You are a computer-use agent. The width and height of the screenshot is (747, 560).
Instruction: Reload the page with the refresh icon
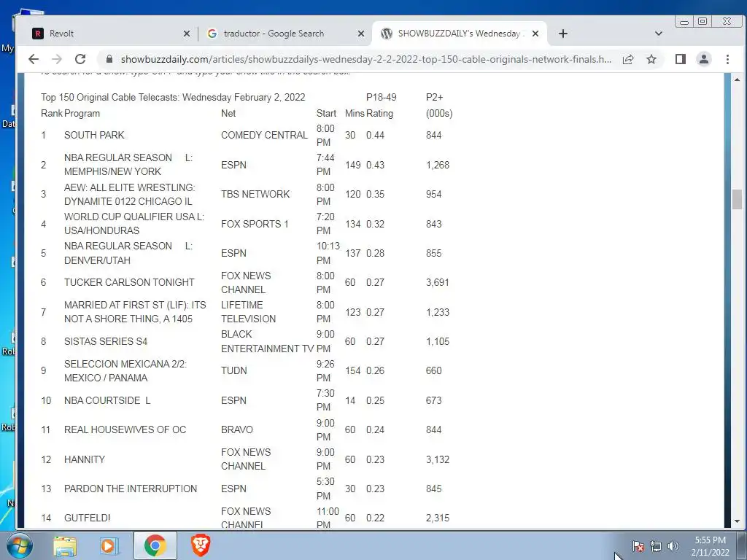coord(80,59)
